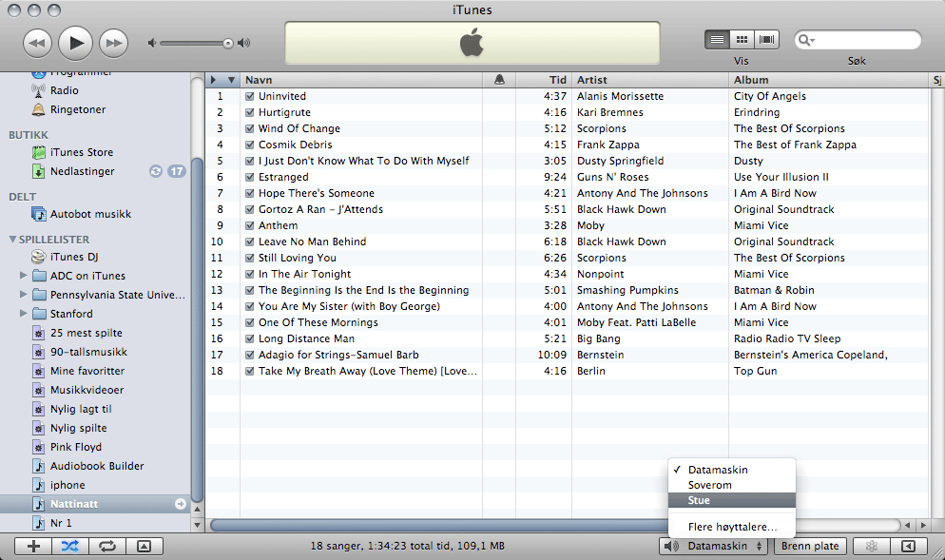This screenshot has width=945, height=560.
Task: Select the Nylig lagt til playlist
Action: pyautogui.click(x=81, y=409)
